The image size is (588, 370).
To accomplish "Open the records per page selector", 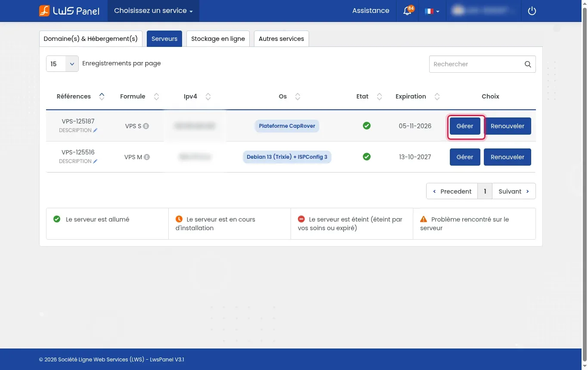I will tap(62, 64).
